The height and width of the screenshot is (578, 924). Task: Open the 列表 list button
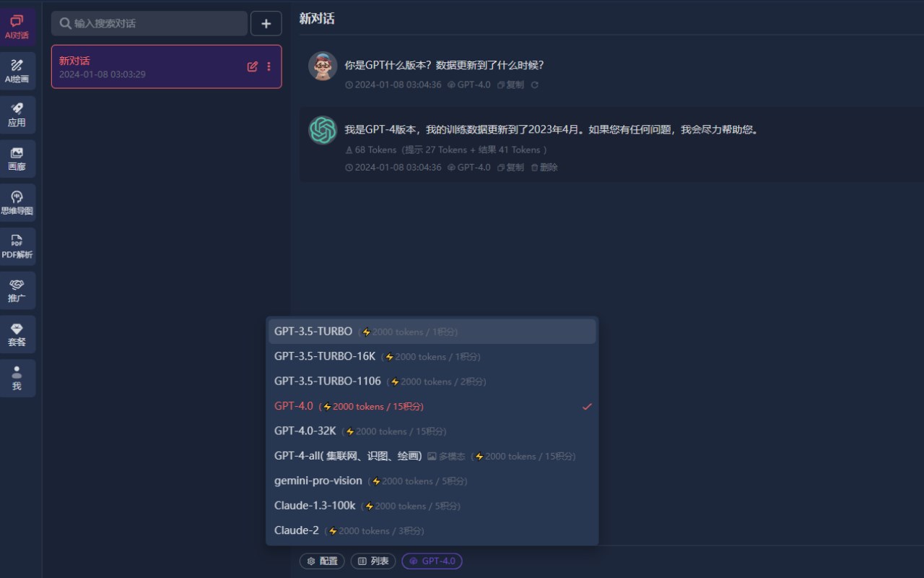[373, 561]
